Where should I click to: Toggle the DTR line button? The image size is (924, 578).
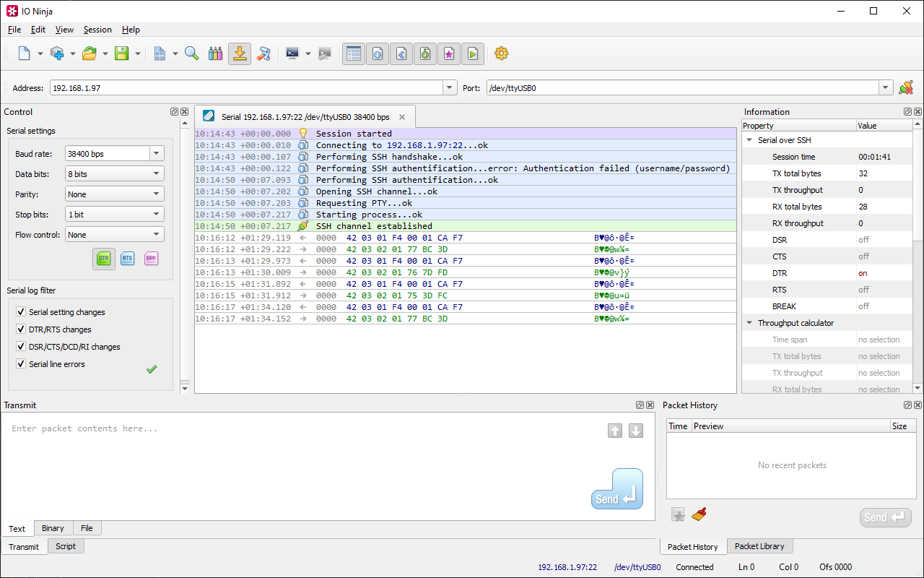point(104,259)
